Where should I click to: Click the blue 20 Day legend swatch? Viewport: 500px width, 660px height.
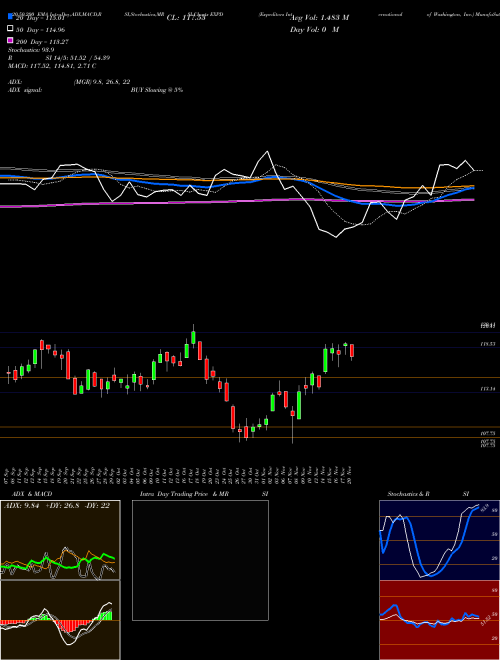[11, 18]
